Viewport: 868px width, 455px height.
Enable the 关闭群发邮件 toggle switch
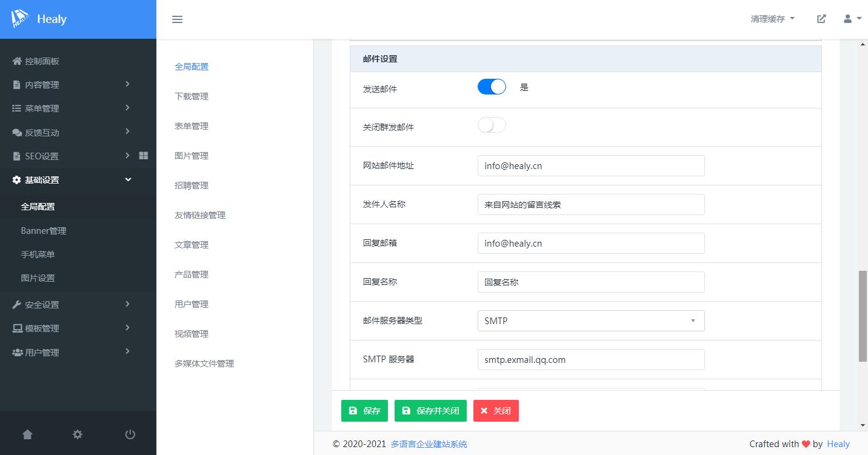492,125
